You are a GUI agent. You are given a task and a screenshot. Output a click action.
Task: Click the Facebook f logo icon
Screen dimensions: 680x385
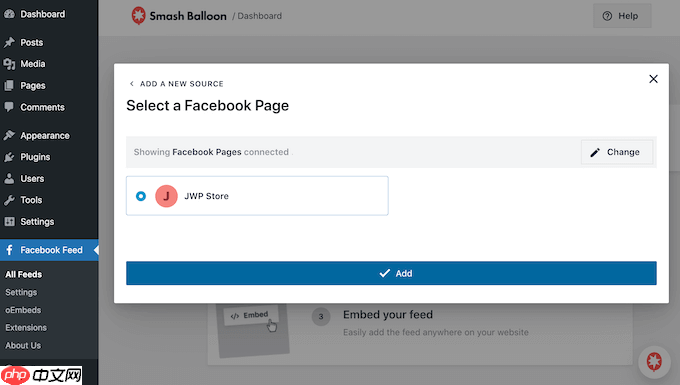coord(9,250)
